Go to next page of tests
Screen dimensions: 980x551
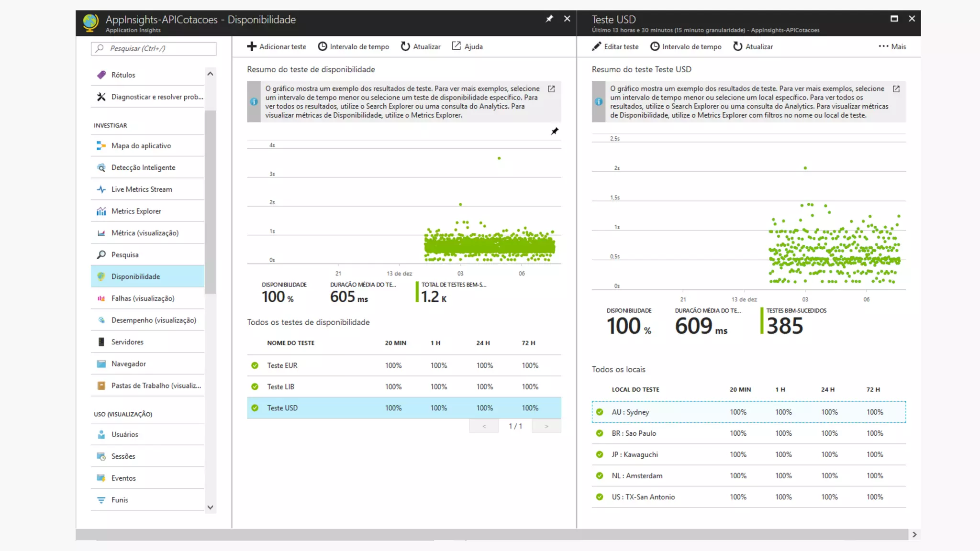click(x=546, y=426)
